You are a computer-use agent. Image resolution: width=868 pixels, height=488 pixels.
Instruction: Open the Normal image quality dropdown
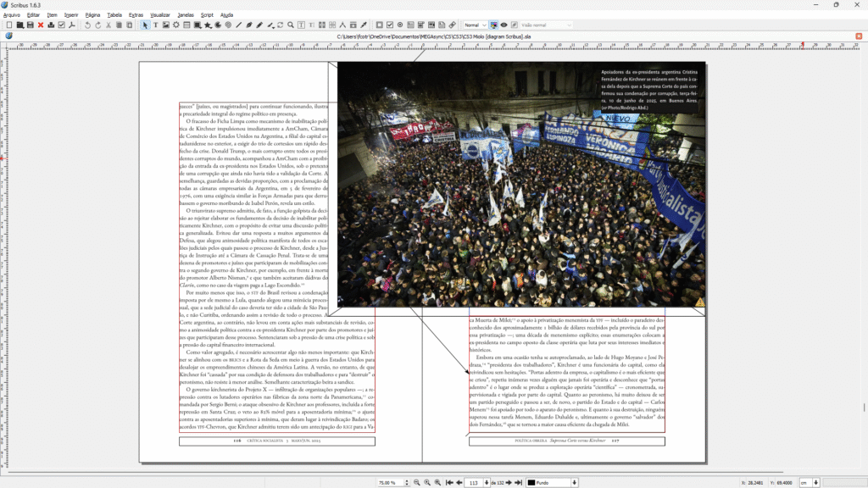point(476,25)
